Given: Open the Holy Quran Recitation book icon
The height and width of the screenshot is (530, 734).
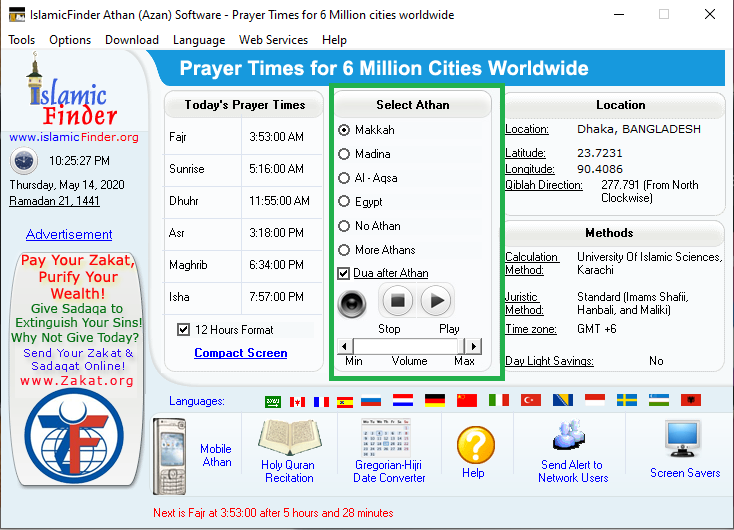Looking at the screenshot, I should coord(289,437).
